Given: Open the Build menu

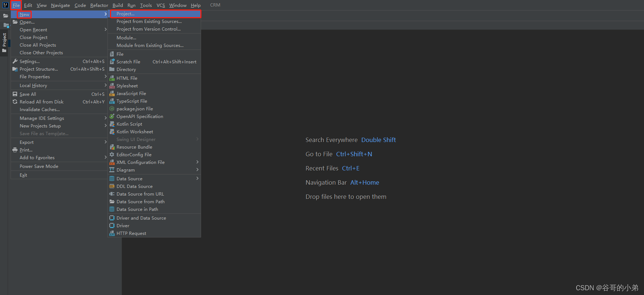Looking at the screenshot, I should tap(118, 5).
